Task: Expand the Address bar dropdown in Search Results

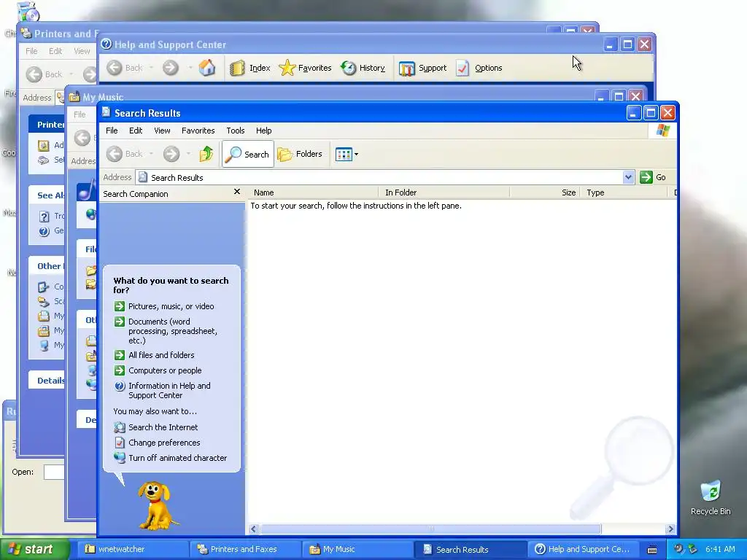Action: pos(628,177)
